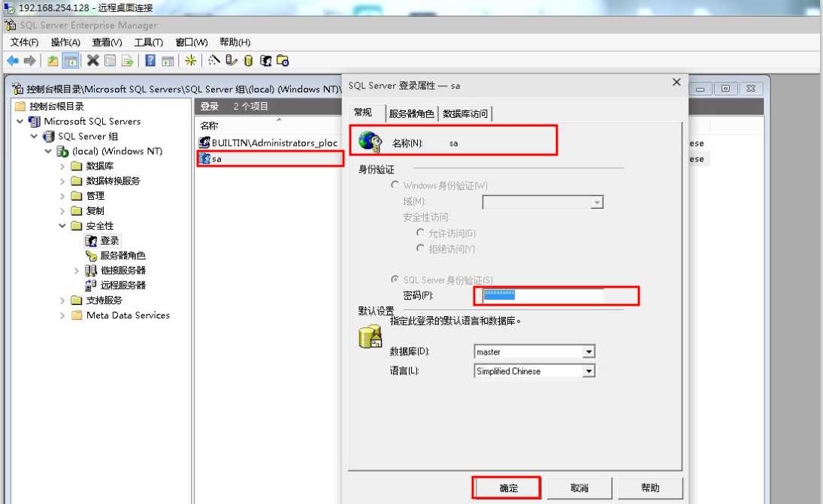Expand the 数据转换服务 folder node
The width and height of the screenshot is (823, 504).
click(62, 181)
